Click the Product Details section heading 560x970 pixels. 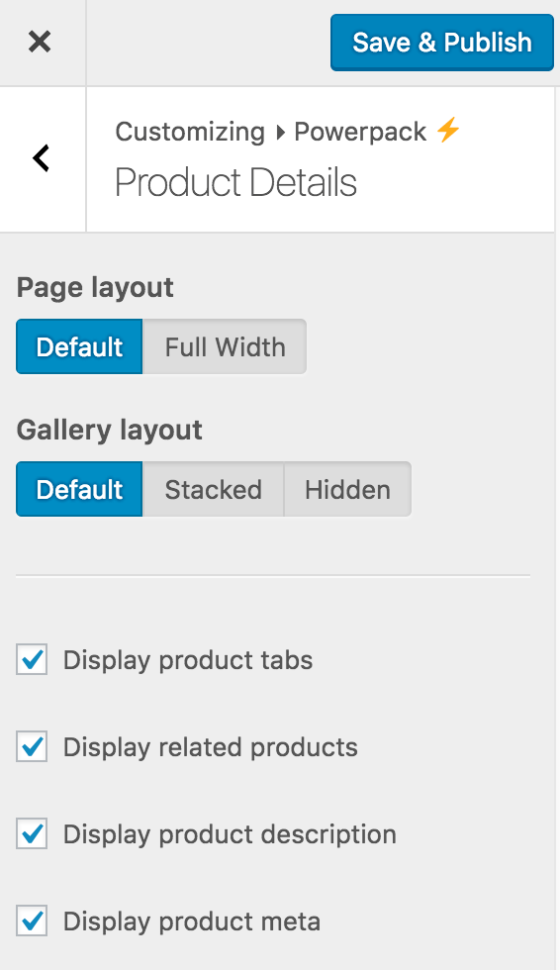[x=236, y=182]
